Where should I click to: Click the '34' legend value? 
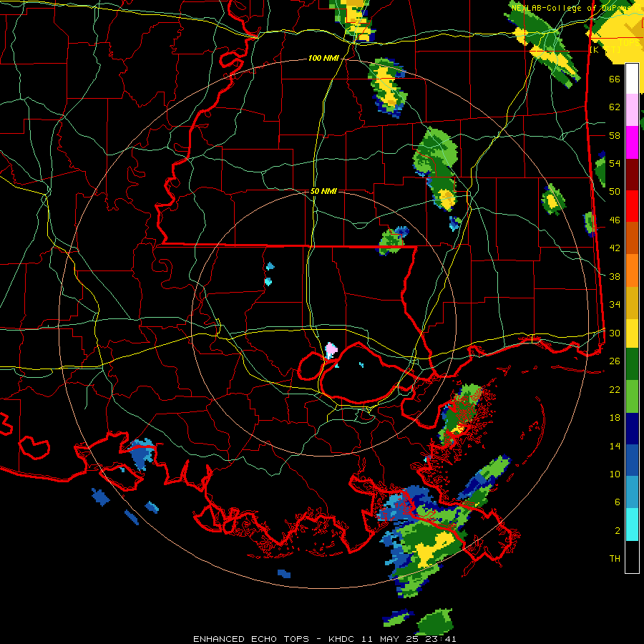(615, 305)
